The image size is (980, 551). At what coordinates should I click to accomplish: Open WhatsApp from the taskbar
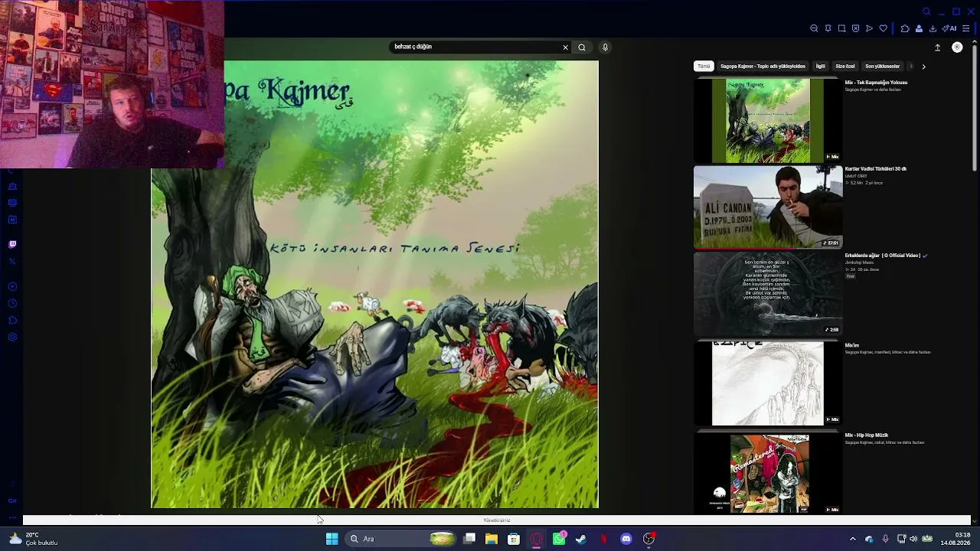pyautogui.click(x=559, y=539)
